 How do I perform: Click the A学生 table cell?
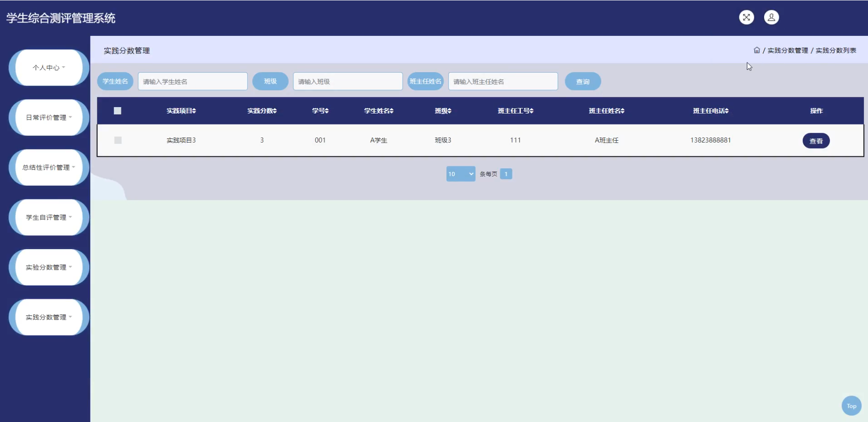(379, 140)
